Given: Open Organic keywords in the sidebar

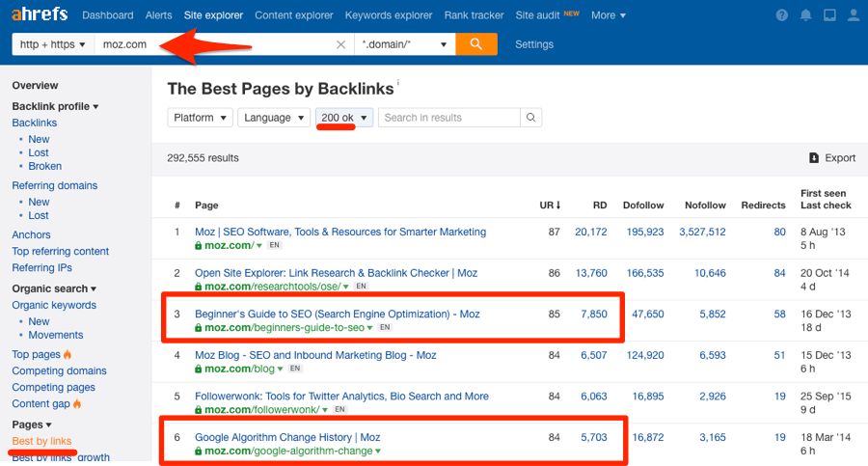Looking at the screenshot, I should point(54,305).
